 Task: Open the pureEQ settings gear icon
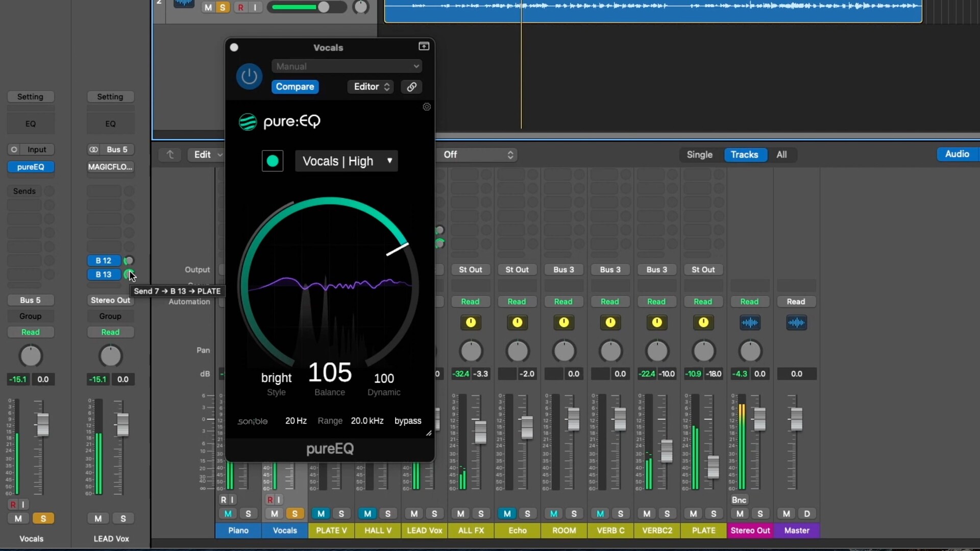pos(427,107)
